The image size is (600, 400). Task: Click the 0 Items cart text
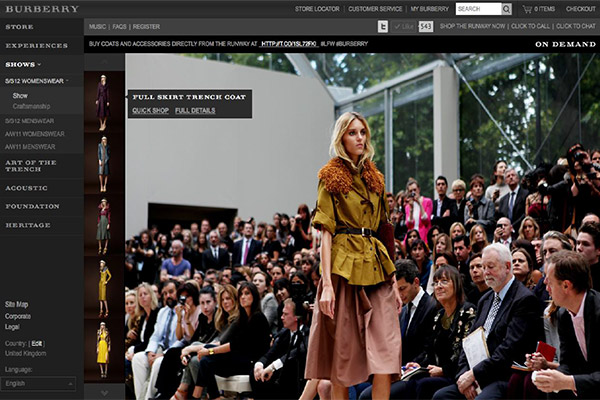(545, 9)
